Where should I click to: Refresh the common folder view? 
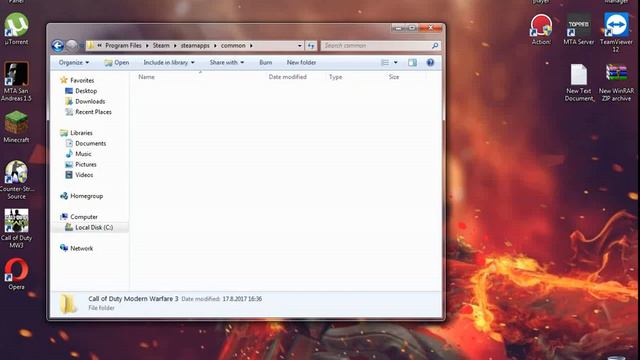point(311,46)
